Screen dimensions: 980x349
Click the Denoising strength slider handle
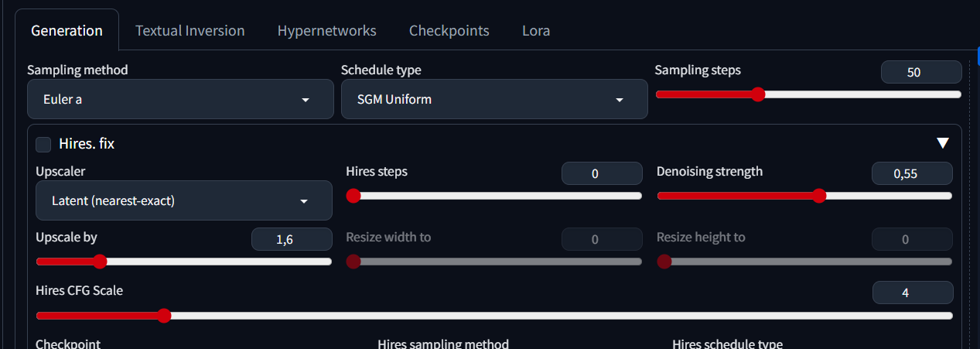pos(819,196)
